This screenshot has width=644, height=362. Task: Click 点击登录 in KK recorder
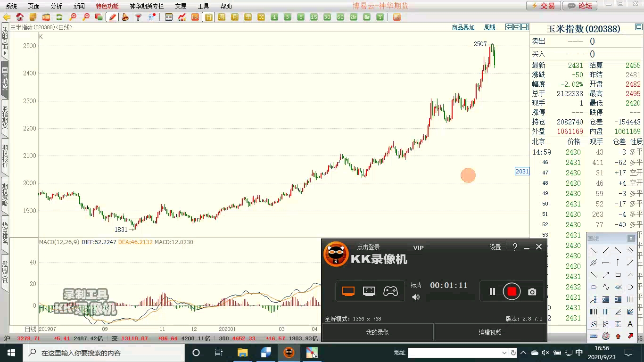pyautogui.click(x=368, y=247)
